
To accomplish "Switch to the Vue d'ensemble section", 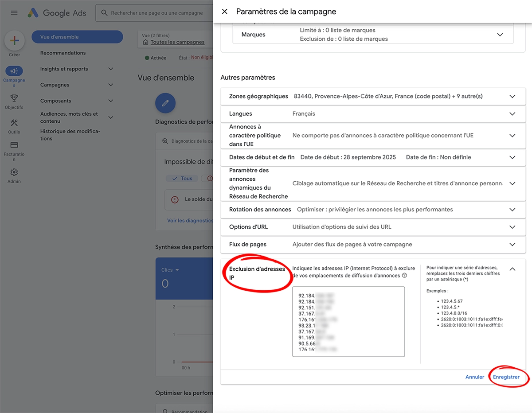I will (x=77, y=37).
